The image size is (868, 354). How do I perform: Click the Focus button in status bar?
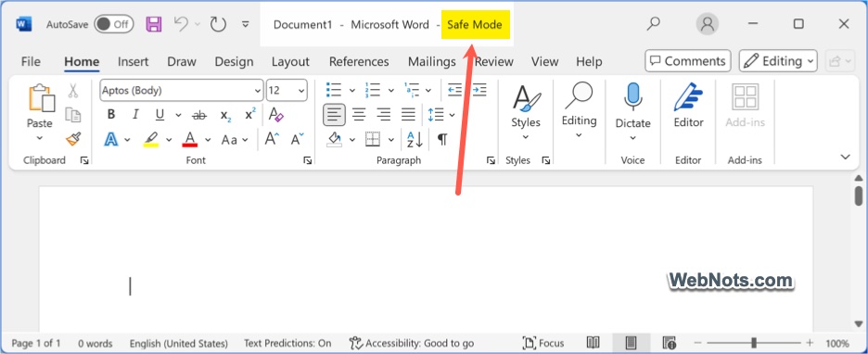pos(543,344)
